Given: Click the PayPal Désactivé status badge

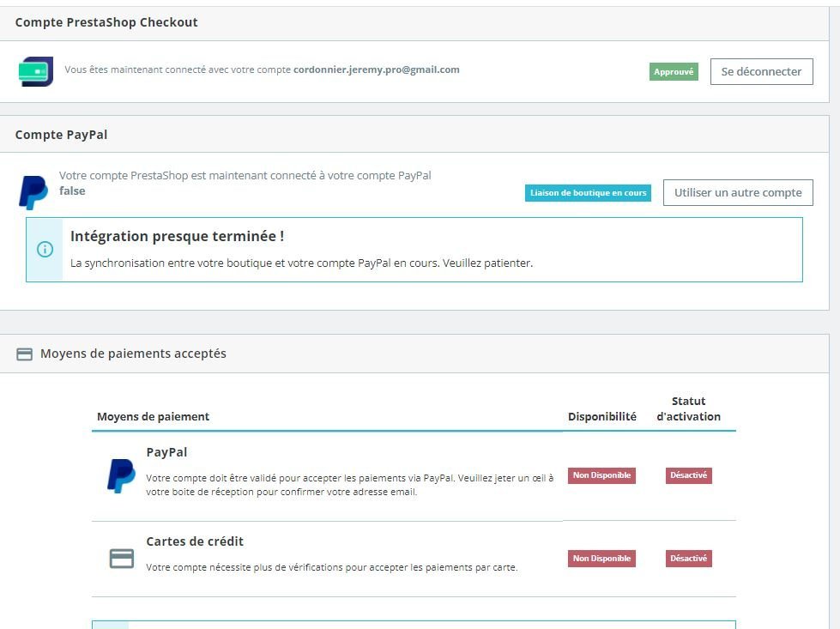Looking at the screenshot, I should point(688,475).
